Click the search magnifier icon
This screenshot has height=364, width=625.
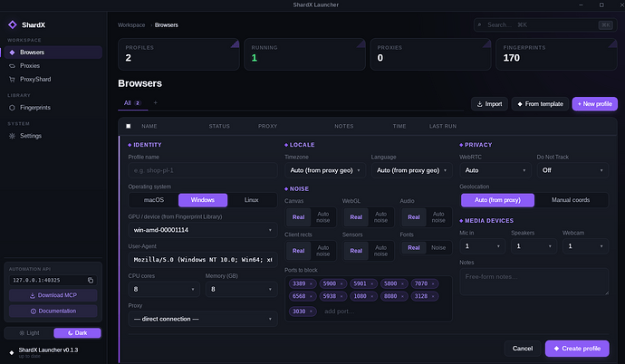click(480, 24)
